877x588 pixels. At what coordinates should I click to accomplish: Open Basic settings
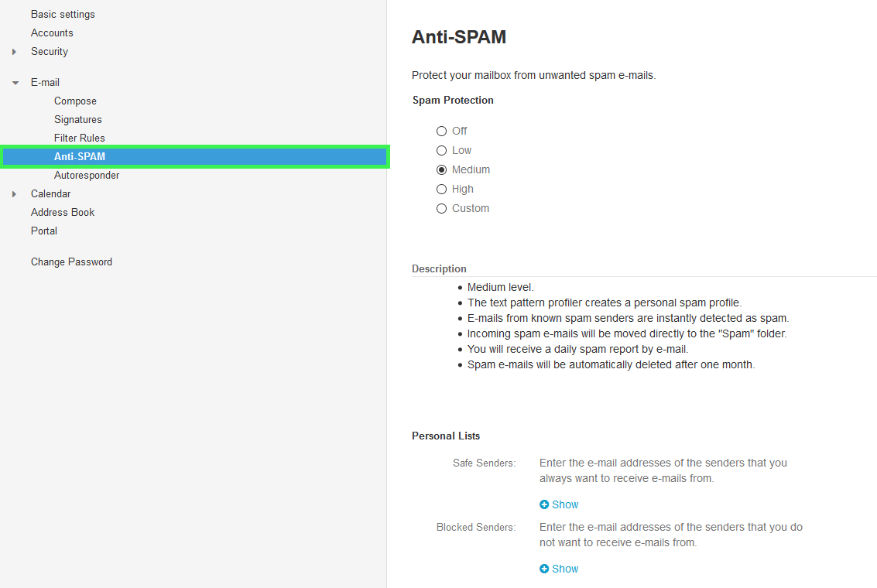pyautogui.click(x=63, y=15)
